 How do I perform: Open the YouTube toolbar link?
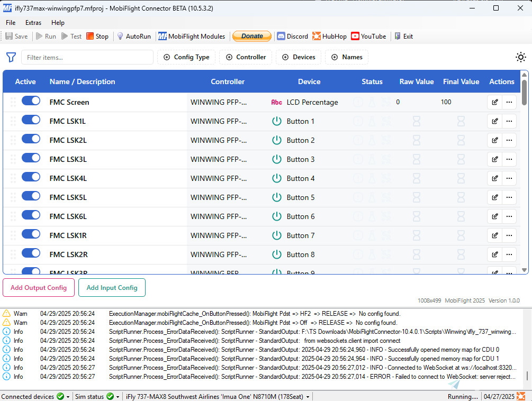[368, 37]
